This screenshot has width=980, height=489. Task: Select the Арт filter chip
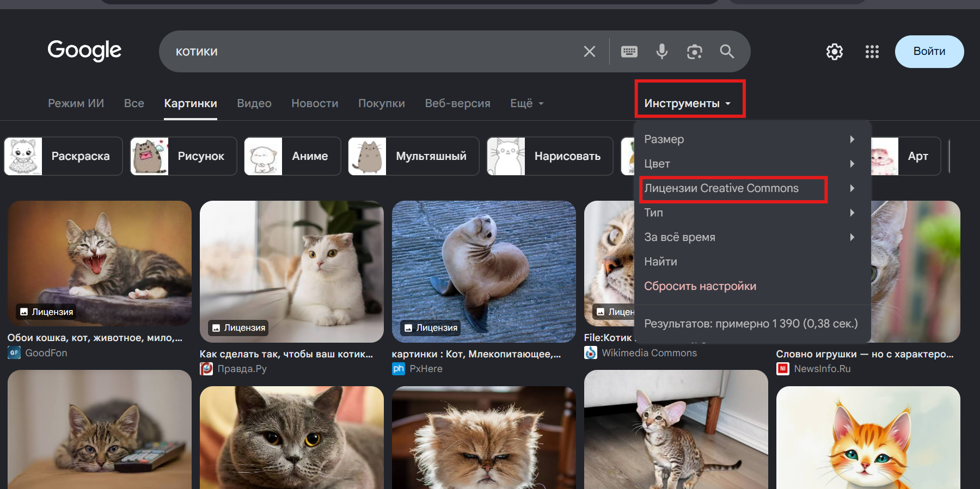[x=906, y=156]
